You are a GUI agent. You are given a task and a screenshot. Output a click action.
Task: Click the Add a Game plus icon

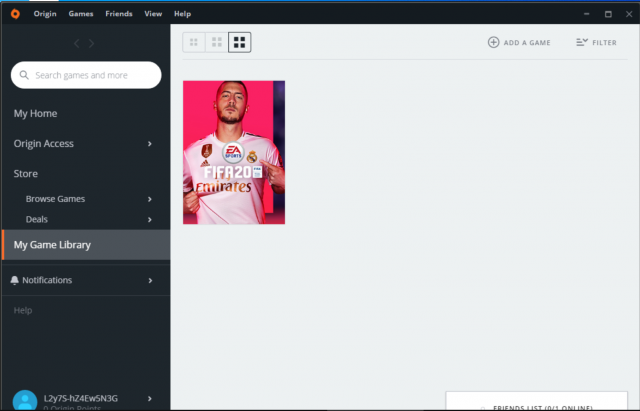[493, 42]
